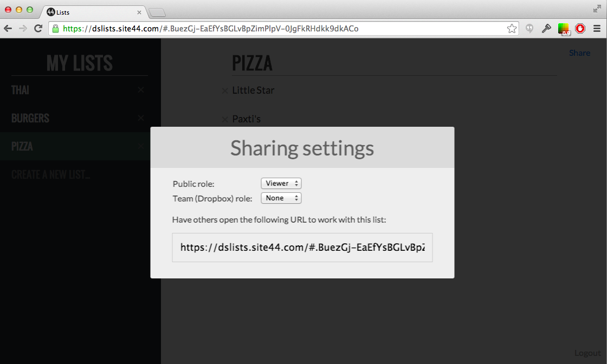Viewport: 607px width, 364px height.
Task: Click Create a New List
Action: pos(50,174)
